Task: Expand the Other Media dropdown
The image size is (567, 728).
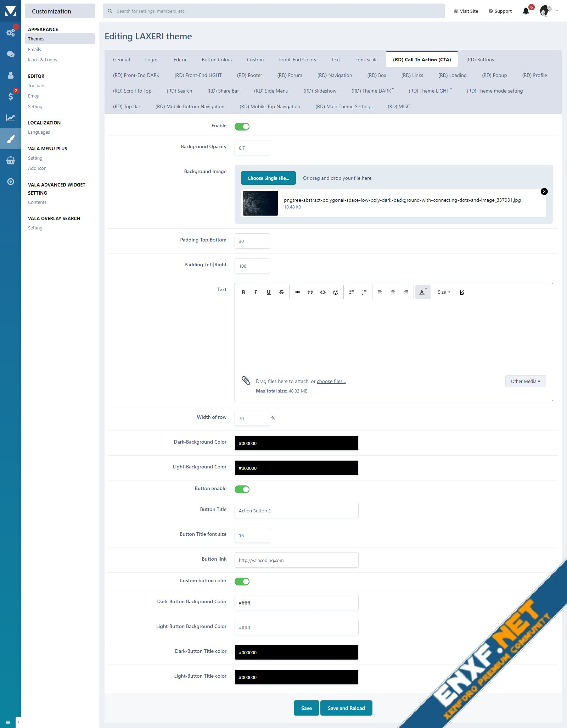Action: (525, 381)
